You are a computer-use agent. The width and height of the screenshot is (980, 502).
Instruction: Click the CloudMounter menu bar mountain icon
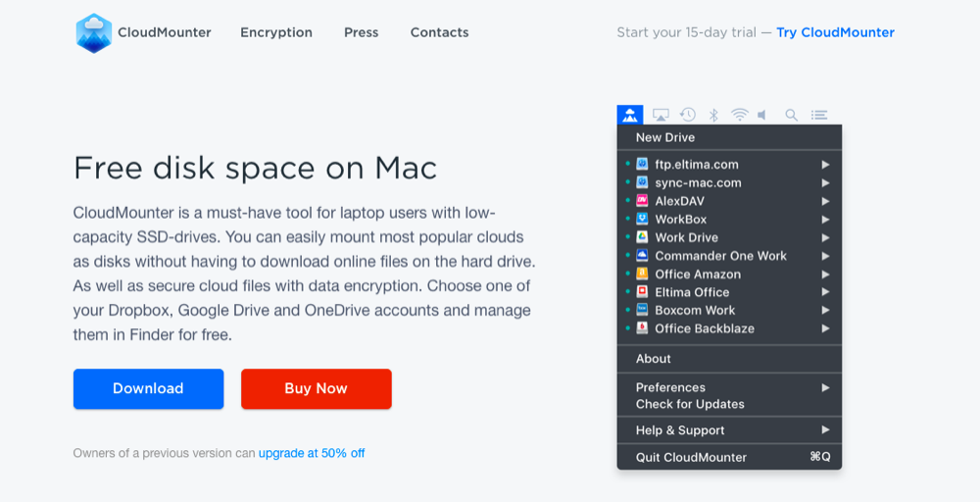click(x=630, y=115)
